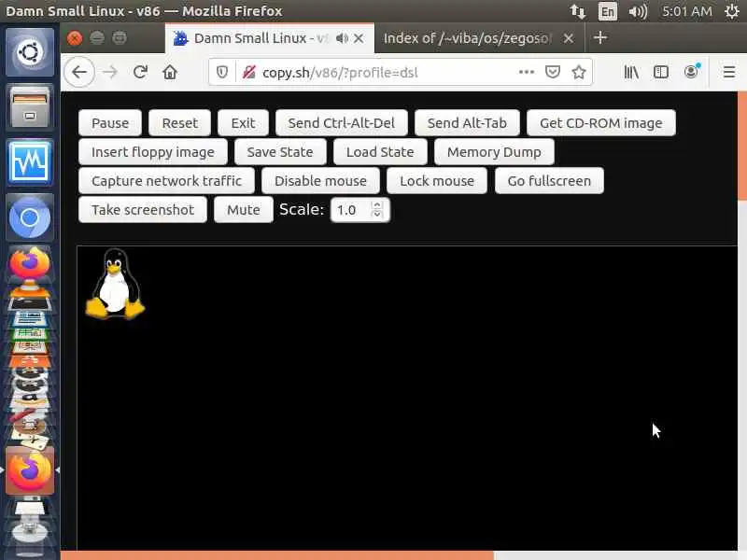Click the Exit button

[243, 123]
